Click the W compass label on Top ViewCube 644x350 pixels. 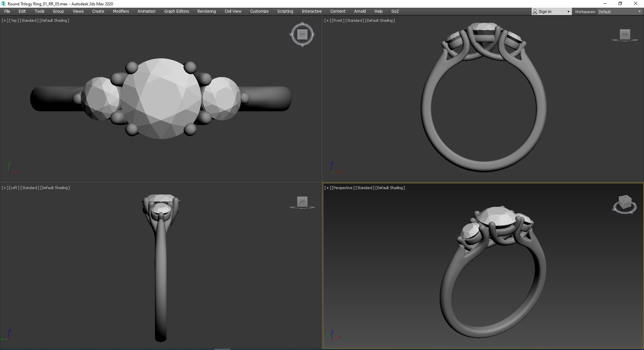(x=291, y=34)
